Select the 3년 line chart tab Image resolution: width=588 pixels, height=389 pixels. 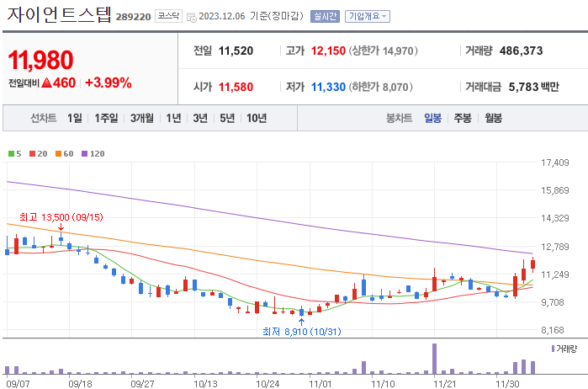pyautogui.click(x=200, y=118)
